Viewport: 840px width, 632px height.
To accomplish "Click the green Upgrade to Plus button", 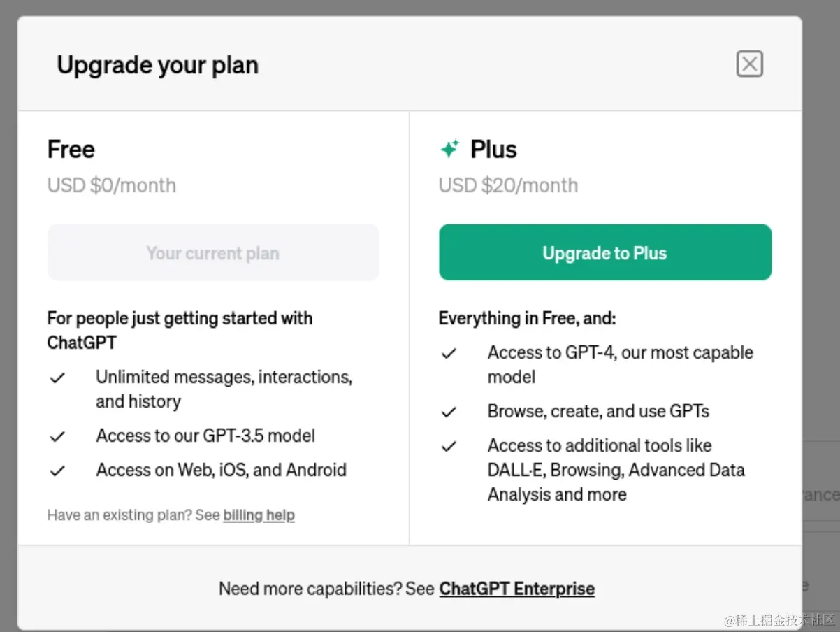I will [605, 252].
